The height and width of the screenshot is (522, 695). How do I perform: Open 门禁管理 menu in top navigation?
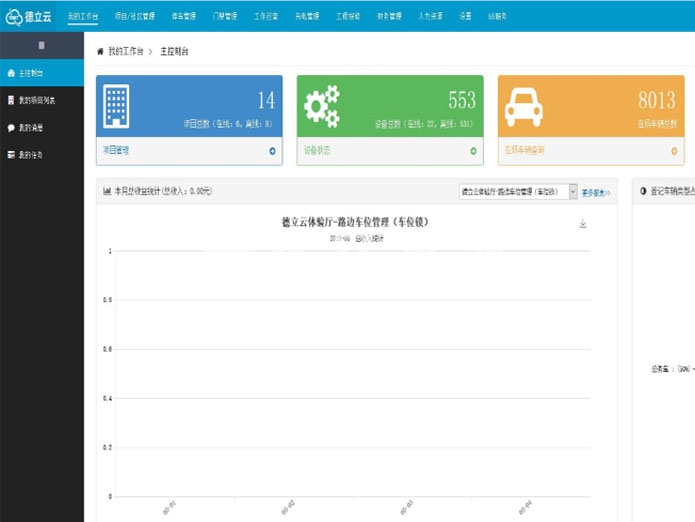click(x=225, y=16)
